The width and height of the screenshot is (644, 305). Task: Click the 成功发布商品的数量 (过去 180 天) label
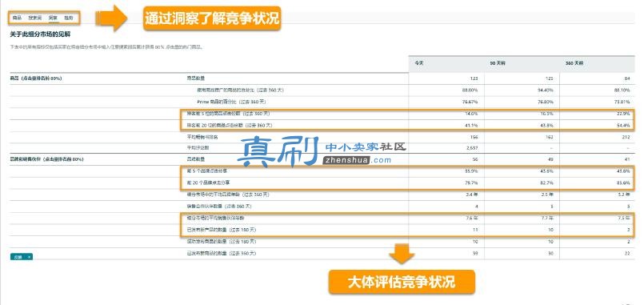pos(222,241)
